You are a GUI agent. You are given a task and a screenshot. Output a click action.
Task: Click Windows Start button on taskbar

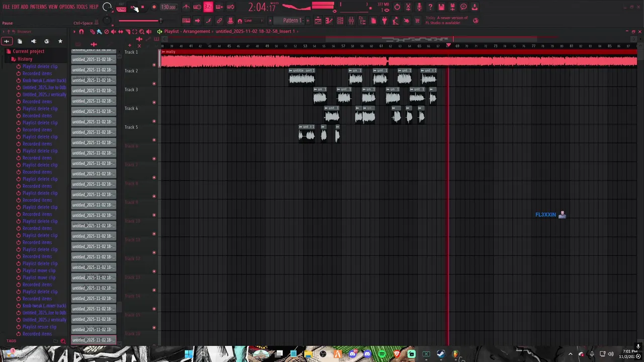[x=189, y=354]
